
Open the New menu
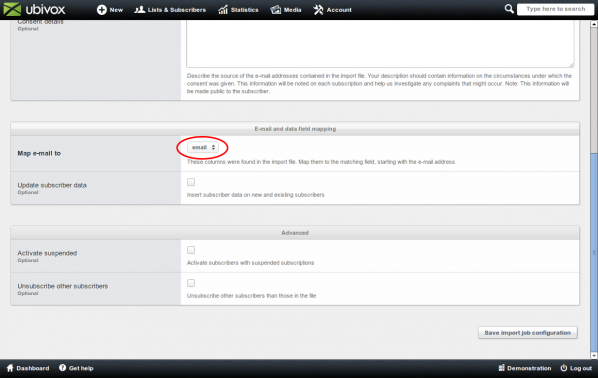[110, 10]
